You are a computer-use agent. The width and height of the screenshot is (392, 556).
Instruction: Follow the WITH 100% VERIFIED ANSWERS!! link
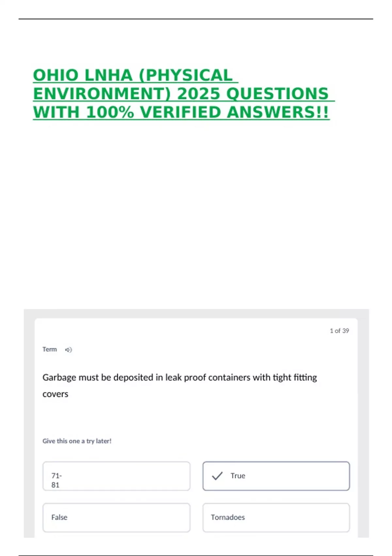[x=181, y=113]
